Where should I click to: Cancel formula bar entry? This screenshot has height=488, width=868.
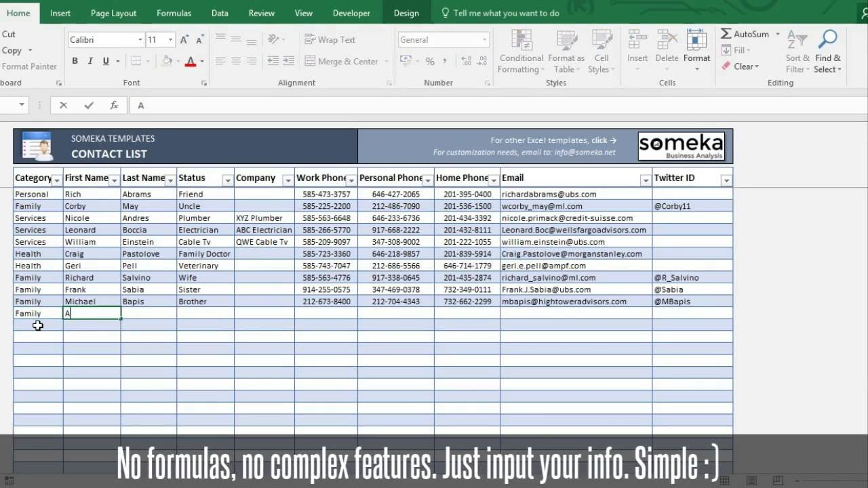click(63, 105)
